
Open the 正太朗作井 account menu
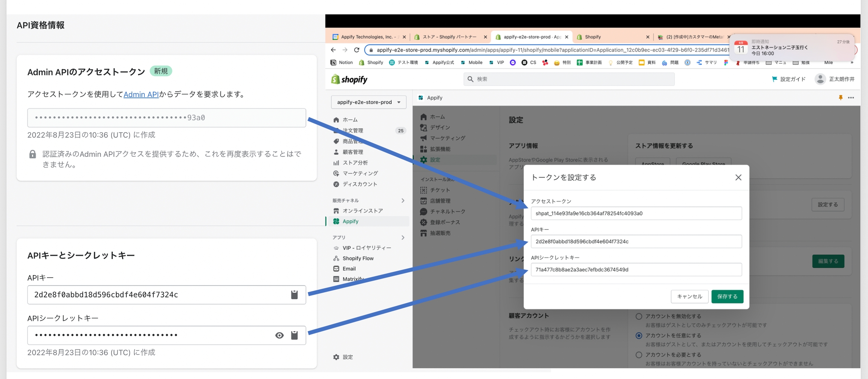point(834,79)
